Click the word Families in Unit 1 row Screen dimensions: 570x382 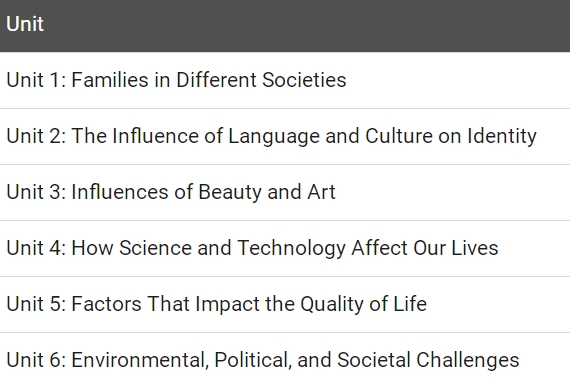click(110, 80)
